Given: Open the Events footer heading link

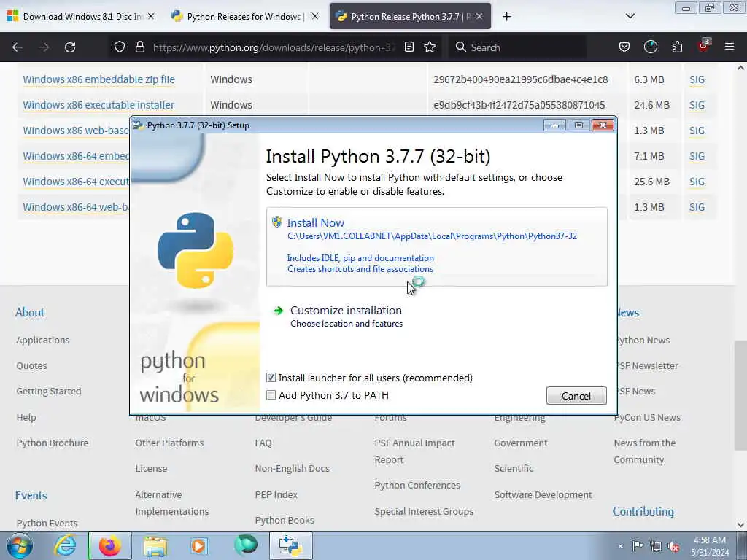Looking at the screenshot, I should click(31, 496).
